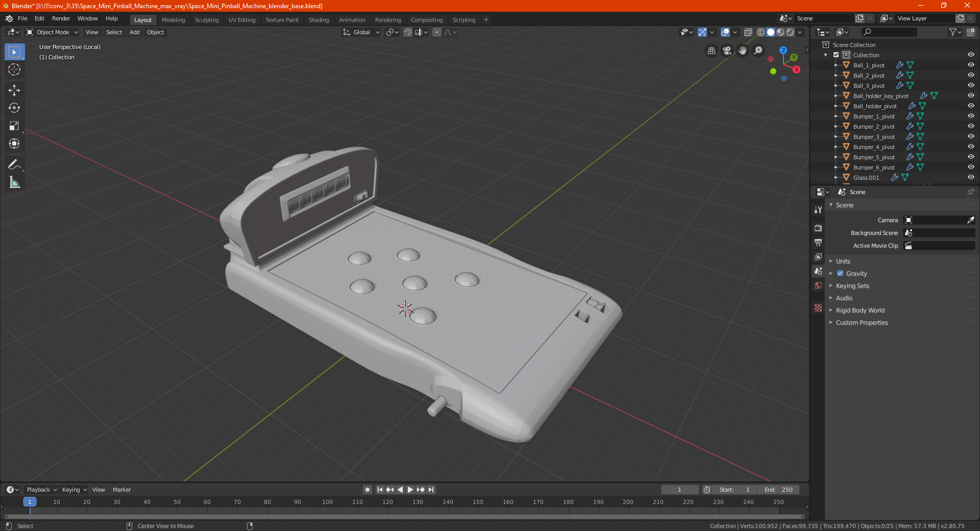This screenshot has height=531, width=980.
Task: Open the View Layer properties tab
Action: (818, 256)
